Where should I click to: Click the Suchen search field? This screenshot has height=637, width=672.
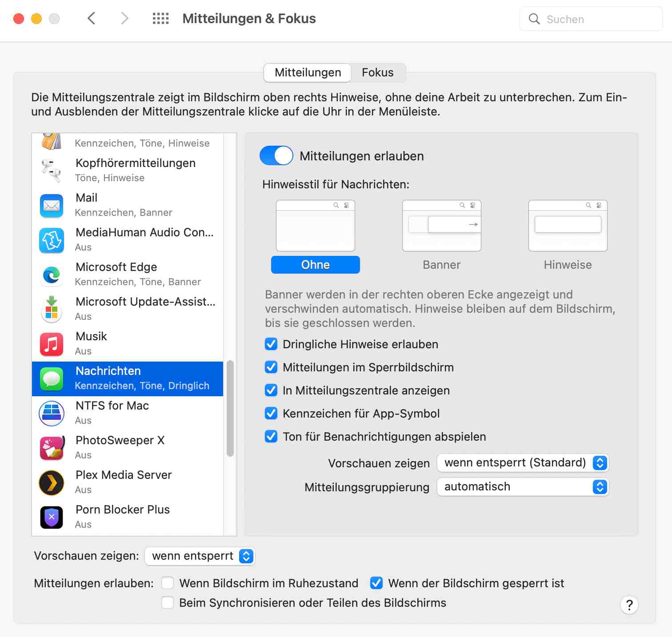(591, 19)
